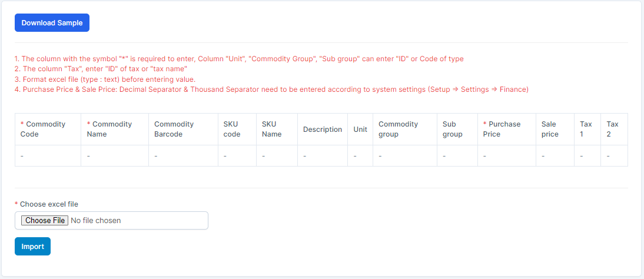Click the Commodity group column header
This screenshot has width=644, height=279.
coord(398,129)
